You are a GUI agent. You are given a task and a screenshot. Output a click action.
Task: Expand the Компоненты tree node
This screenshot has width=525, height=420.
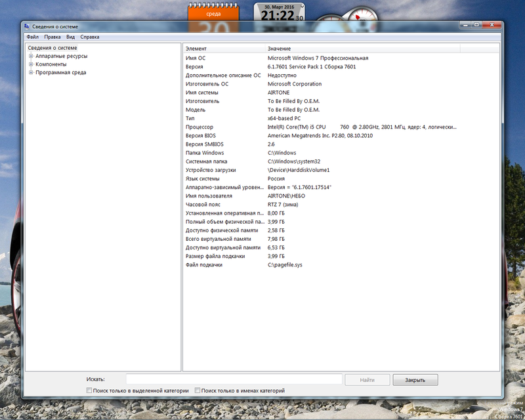point(31,64)
